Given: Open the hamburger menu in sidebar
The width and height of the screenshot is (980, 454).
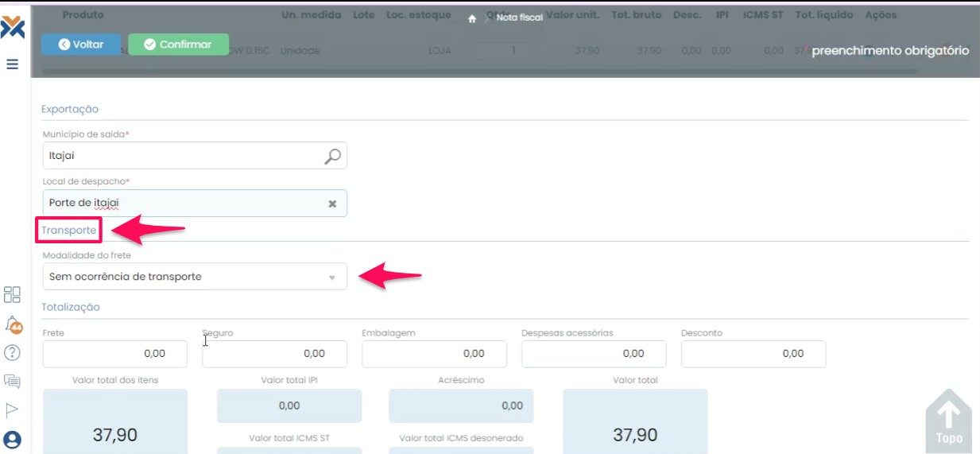Looking at the screenshot, I should click(13, 64).
